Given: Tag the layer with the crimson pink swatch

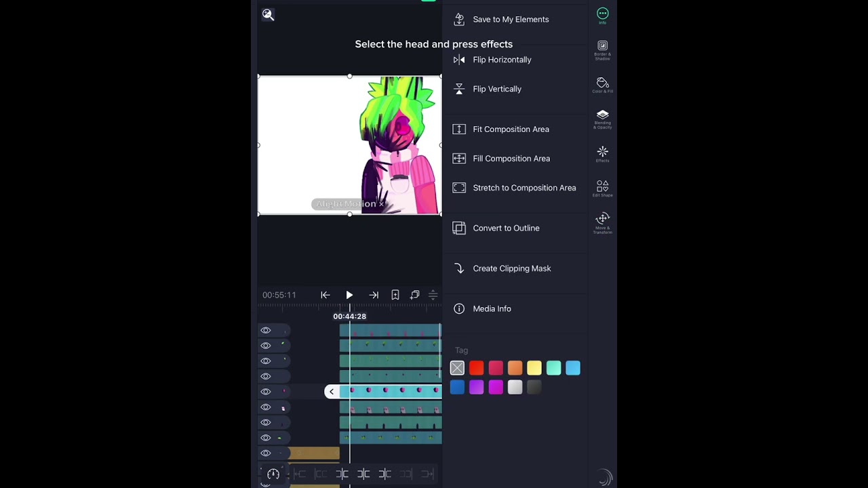Looking at the screenshot, I should [496, 368].
